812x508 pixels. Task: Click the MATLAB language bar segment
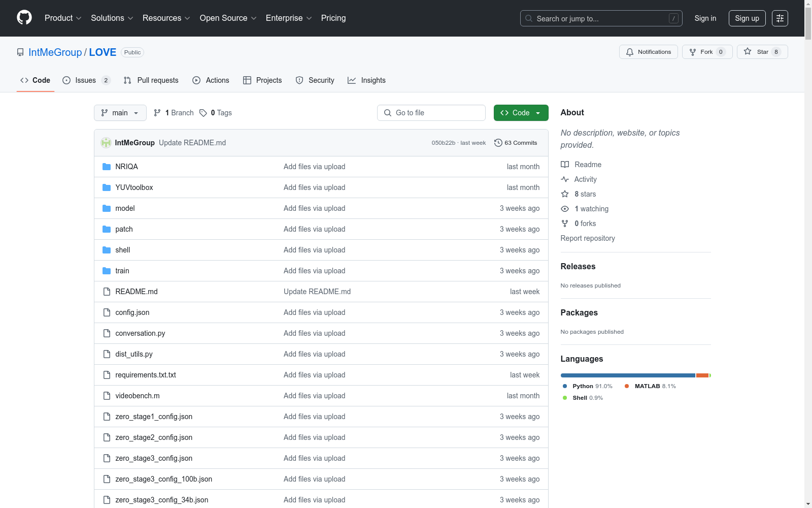tap(702, 375)
